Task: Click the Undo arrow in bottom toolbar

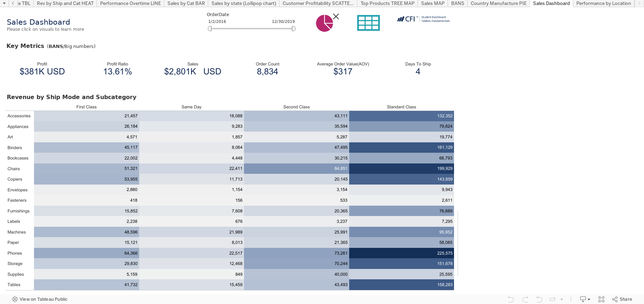Action: point(511,299)
